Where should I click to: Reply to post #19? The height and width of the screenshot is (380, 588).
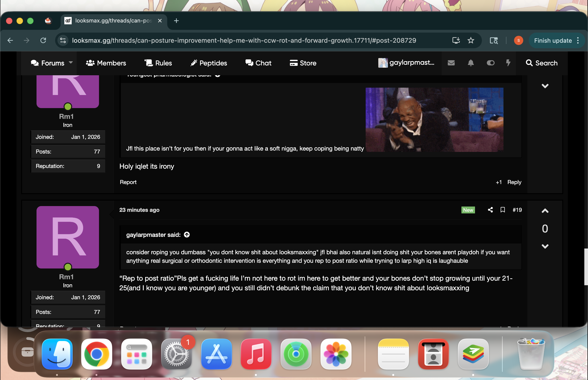[514, 327]
